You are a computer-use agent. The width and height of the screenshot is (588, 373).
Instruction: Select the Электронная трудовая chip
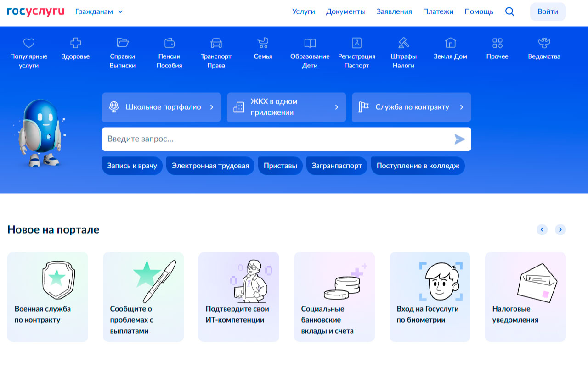[210, 166]
